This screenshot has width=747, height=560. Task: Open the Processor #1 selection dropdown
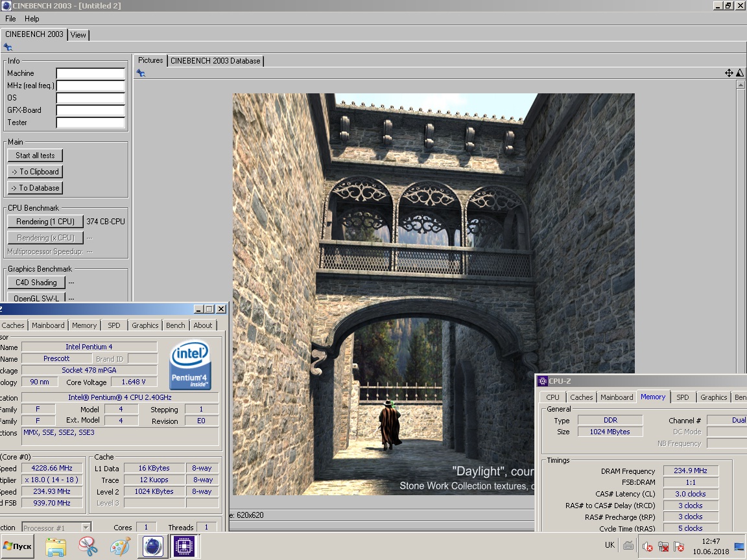[56, 527]
